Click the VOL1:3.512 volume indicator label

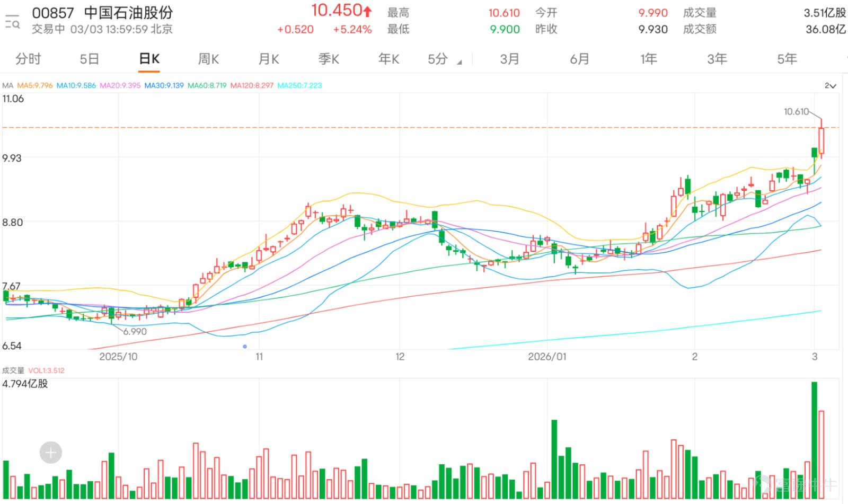point(46,371)
